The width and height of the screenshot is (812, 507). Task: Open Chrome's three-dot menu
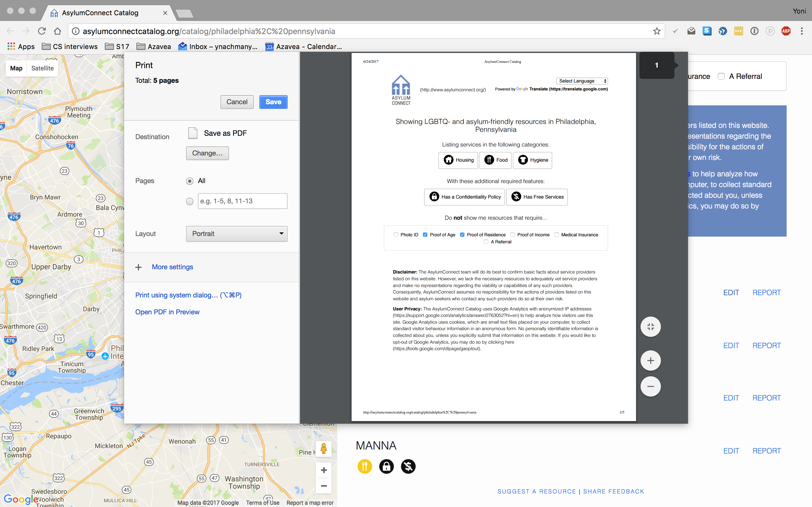coord(802,31)
